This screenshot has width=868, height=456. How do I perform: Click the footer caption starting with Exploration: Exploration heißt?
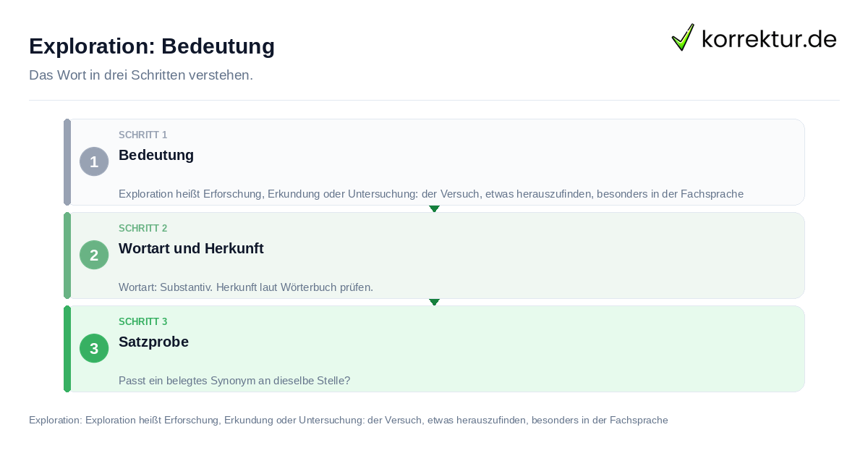[x=349, y=420]
